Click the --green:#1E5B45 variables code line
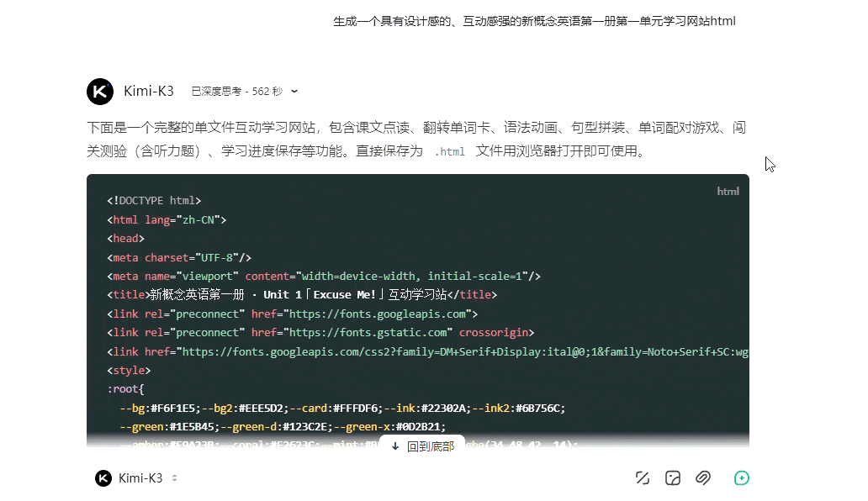 pos(283,426)
